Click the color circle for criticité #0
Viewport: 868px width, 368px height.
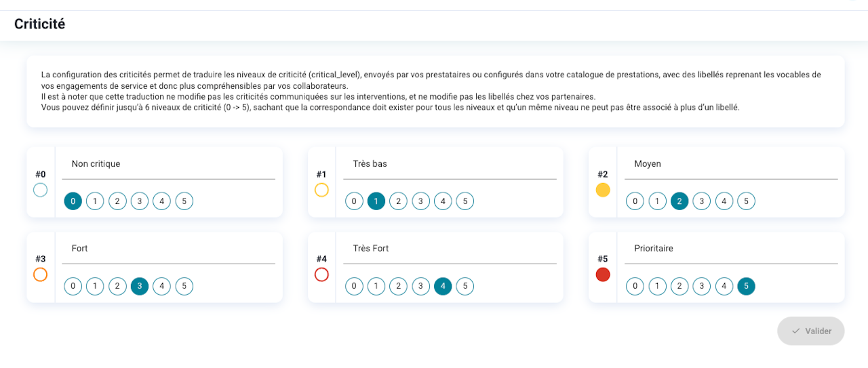point(41,190)
